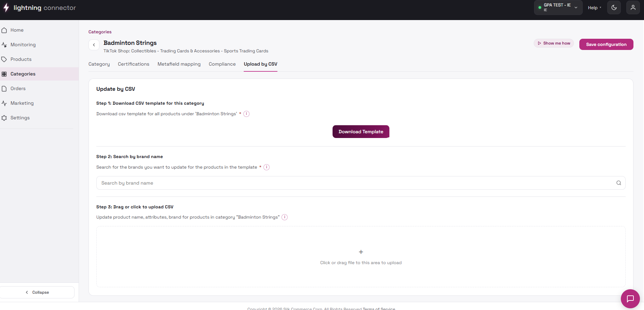The width and height of the screenshot is (644, 310).
Task: Open the GPA TEST - IE store dropdown
Action: pos(558,7)
